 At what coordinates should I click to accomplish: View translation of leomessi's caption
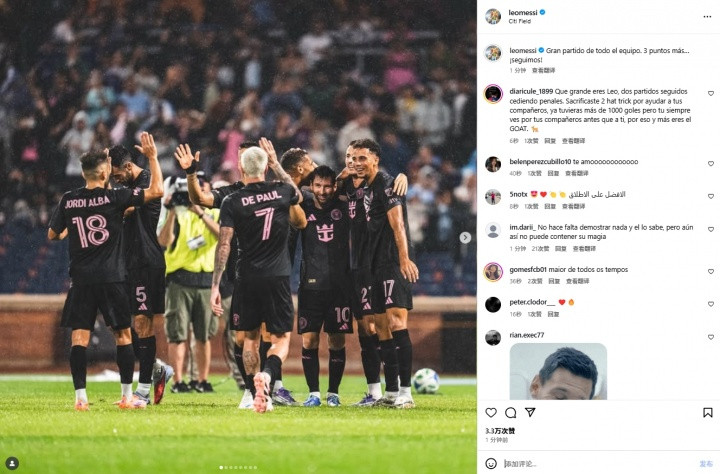544,70
